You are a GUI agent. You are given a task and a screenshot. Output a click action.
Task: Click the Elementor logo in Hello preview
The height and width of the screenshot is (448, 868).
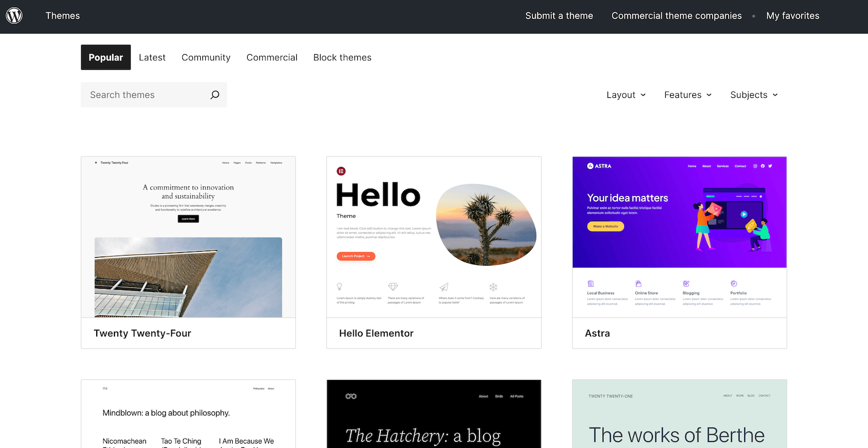[341, 171]
